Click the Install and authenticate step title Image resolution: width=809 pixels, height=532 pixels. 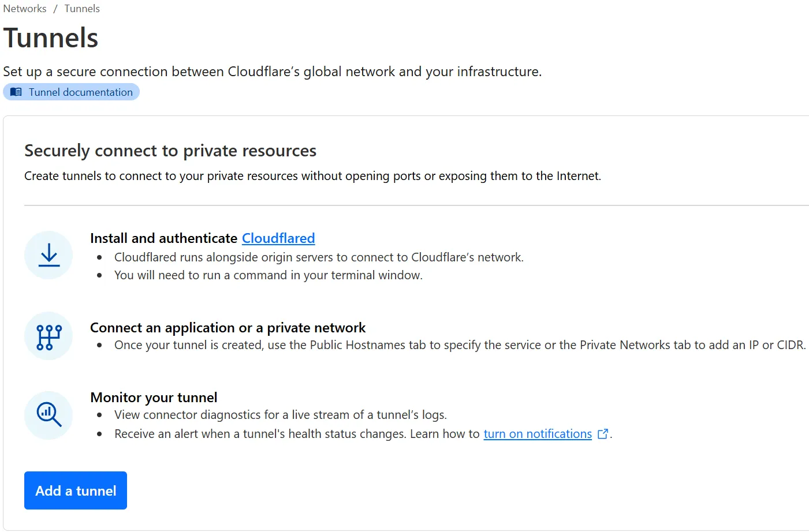point(163,238)
